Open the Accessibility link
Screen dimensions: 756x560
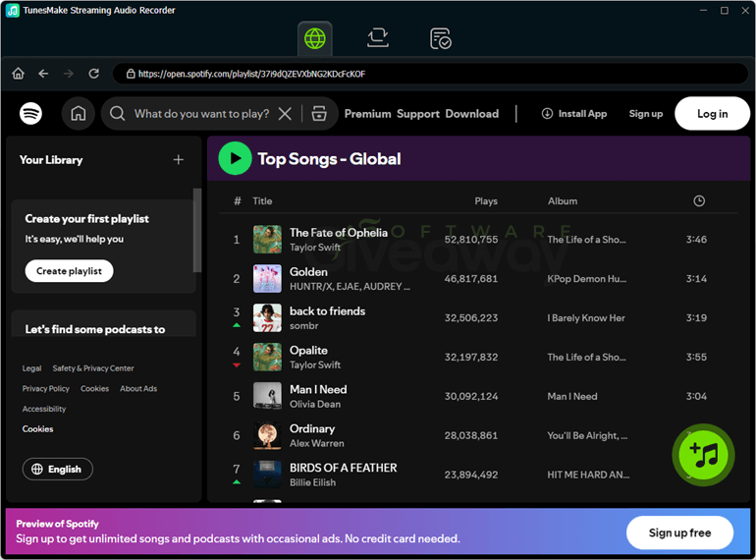(44, 409)
